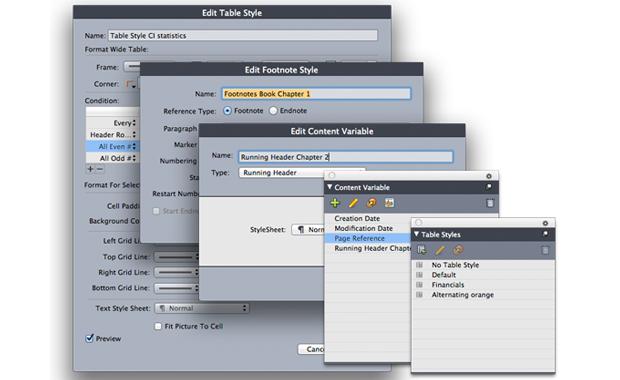Click the orange duplicate icon in Content Variable palette
This screenshot has height=380, width=620.
[371, 203]
